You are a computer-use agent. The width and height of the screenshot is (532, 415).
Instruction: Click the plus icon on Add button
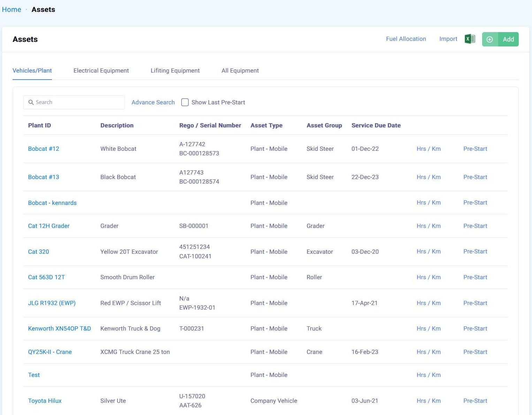(490, 39)
